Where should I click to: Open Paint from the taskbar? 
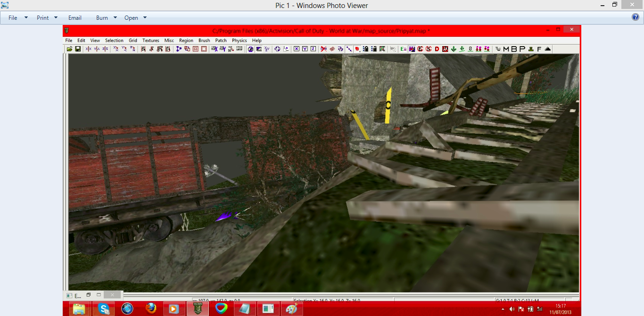(x=292, y=308)
